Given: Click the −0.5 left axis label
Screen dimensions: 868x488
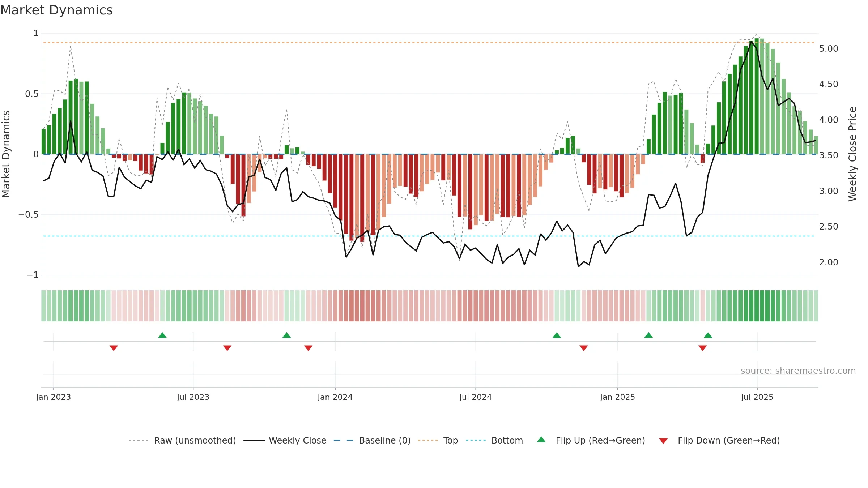Looking at the screenshot, I should [x=28, y=215].
